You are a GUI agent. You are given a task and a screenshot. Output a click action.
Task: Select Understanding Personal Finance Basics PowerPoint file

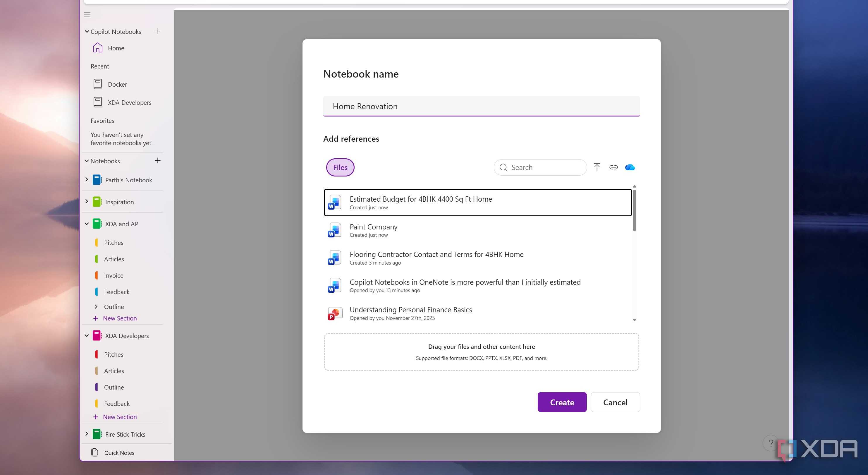coord(477,313)
